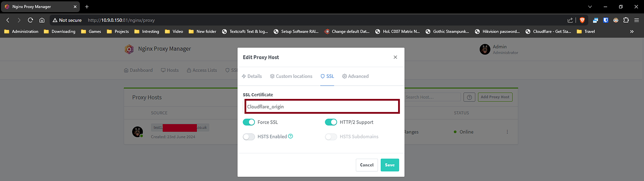Switch to the Advanced tab

(355, 76)
